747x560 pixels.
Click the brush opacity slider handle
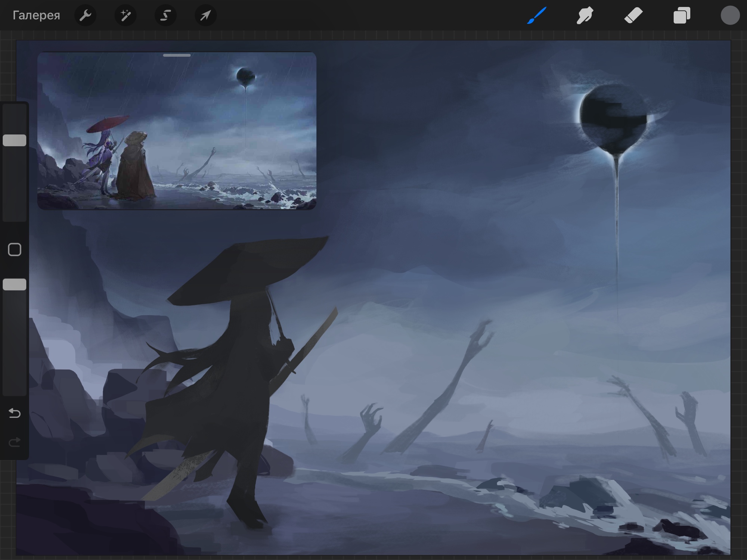(15, 284)
